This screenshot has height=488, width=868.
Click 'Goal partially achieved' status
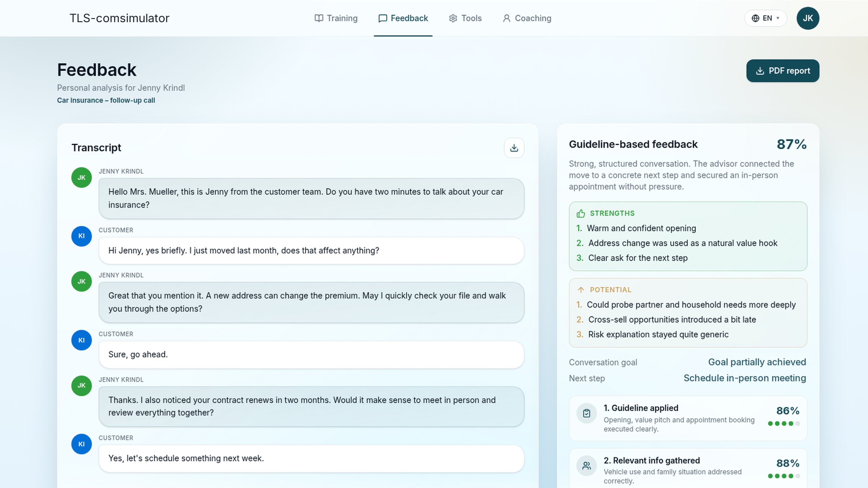click(757, 362)
